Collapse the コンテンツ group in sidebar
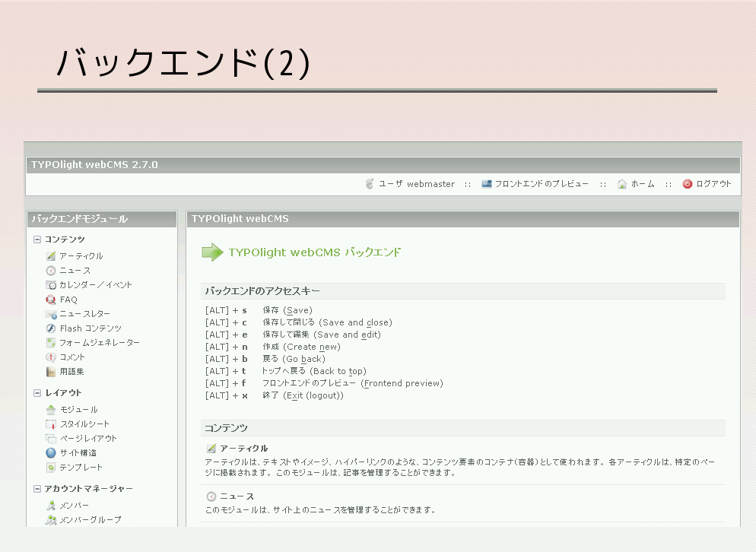The width and height of the screenshot is (756, 552). click(x=37, y=239)
